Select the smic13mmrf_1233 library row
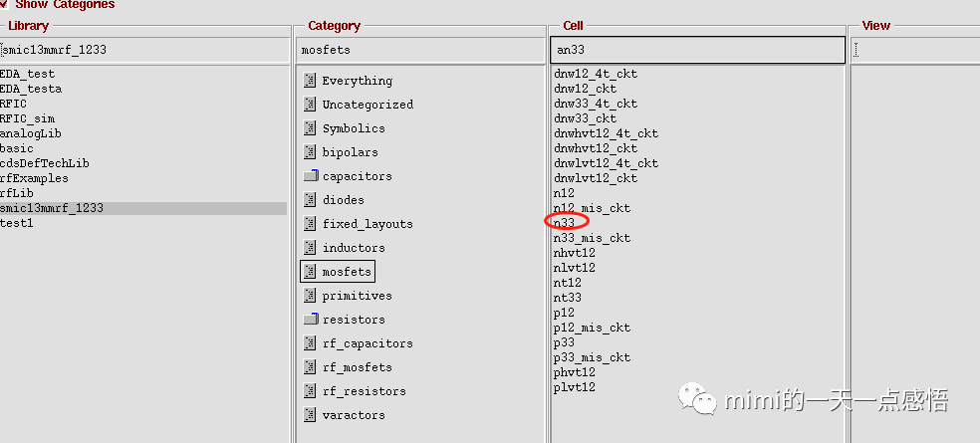980x443 pixels. click(143, 209)
